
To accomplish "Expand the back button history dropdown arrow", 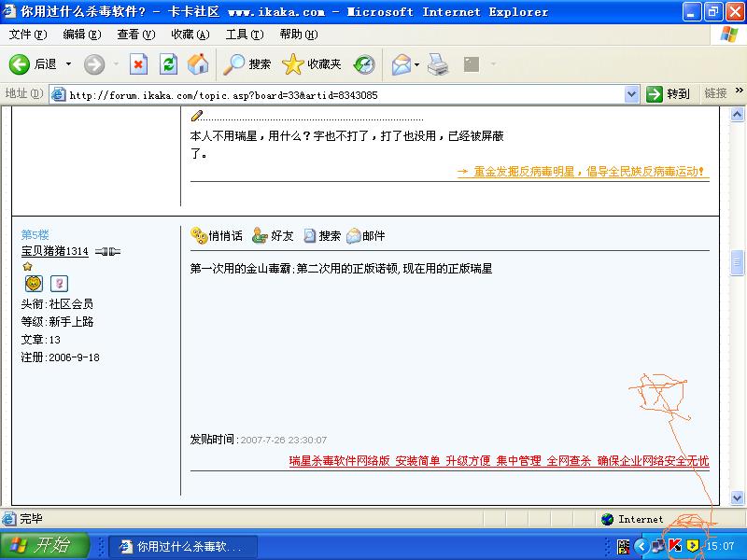I will tap(68, 63).
